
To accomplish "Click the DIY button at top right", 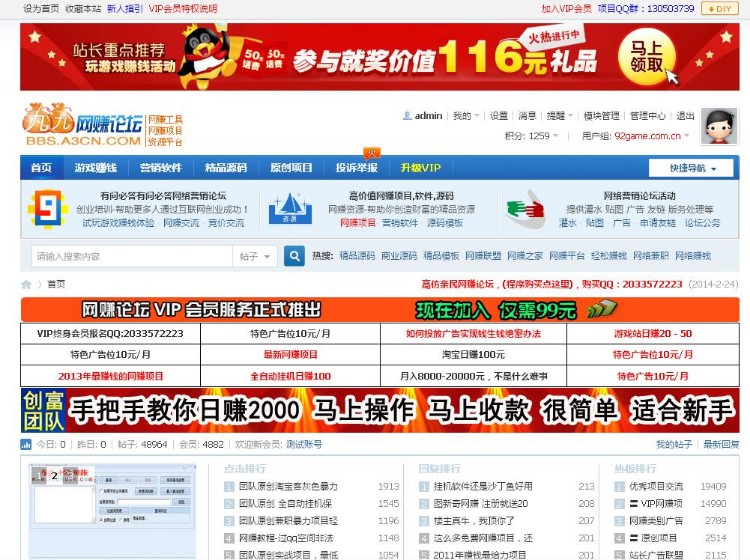I will (719, 9).
